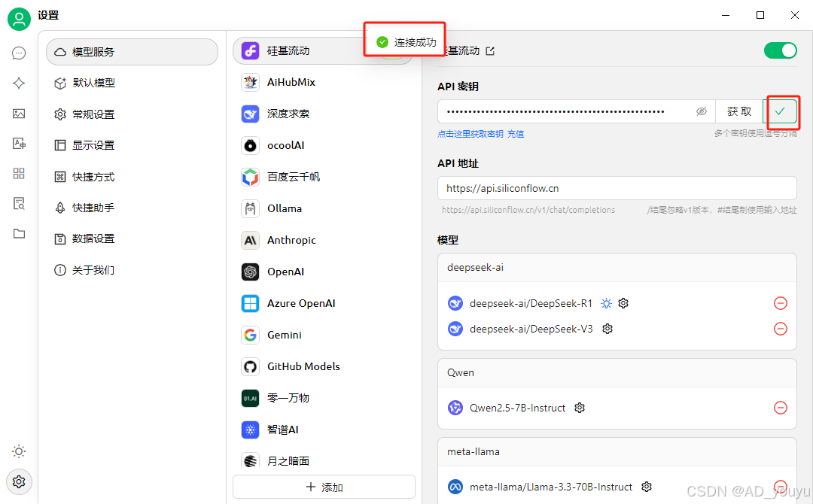Select Anthropic provider
The height and width of the screenshot is (504, 813).
point(322,240)
